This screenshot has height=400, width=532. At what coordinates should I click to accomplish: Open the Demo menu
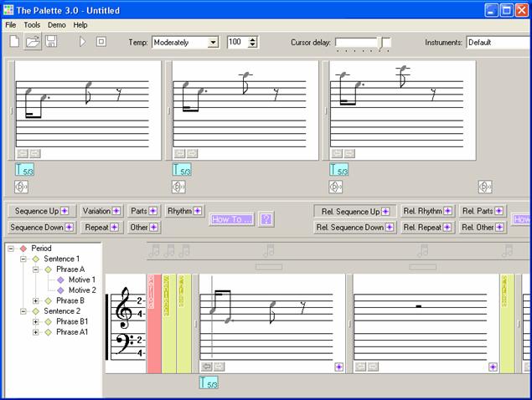(x=56, y=25)
